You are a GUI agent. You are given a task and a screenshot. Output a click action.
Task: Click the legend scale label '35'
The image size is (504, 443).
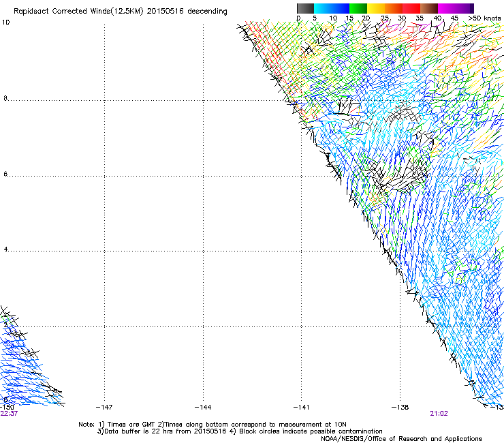click(420, 18)
